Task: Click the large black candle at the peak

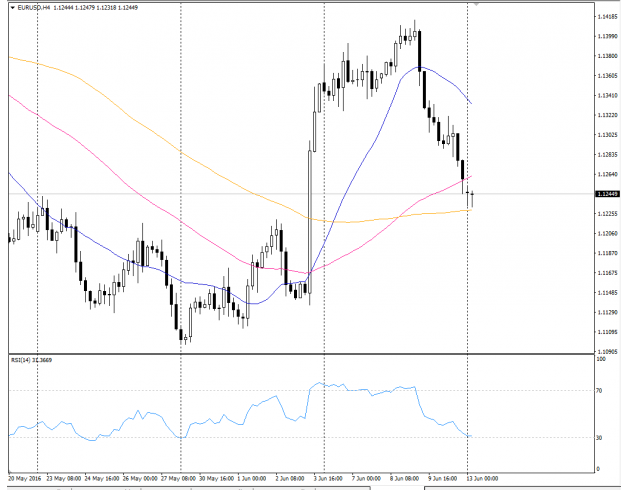Action: tap(421, 65)
